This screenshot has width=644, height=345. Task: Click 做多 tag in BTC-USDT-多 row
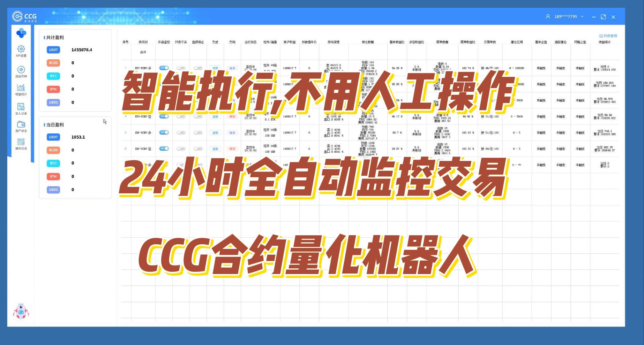[232, 68]
